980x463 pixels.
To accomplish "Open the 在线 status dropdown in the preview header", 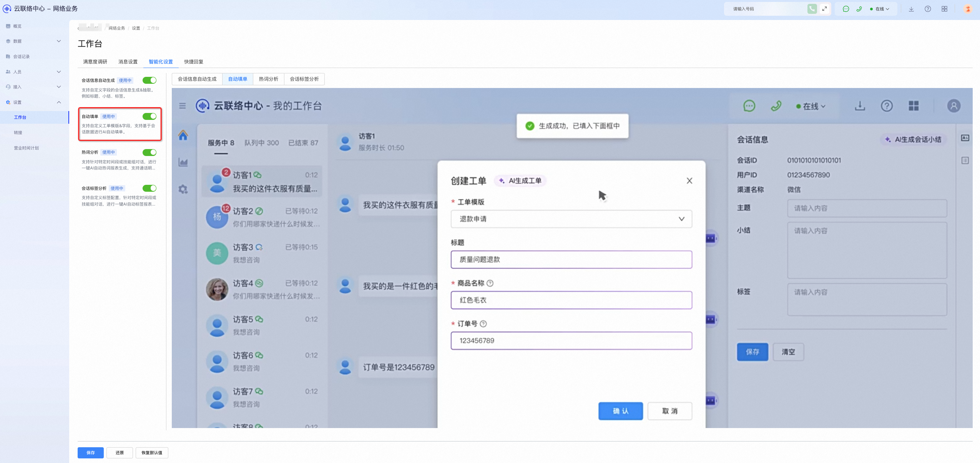I will (811, 106).
